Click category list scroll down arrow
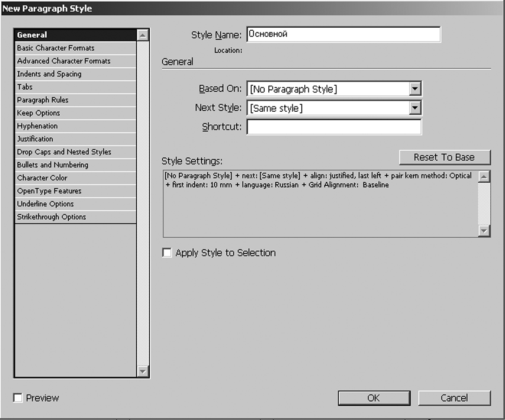This screenshot has height=420, width=505. (x=142, y=371)
